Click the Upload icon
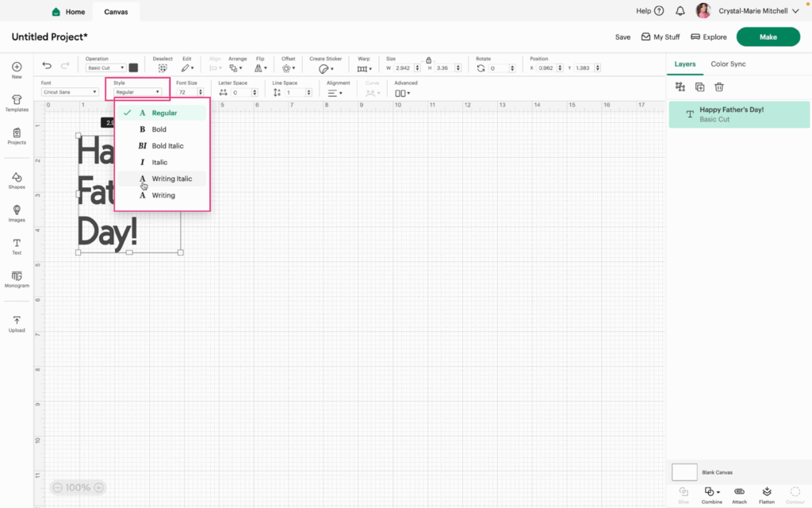 click(17, 324)
